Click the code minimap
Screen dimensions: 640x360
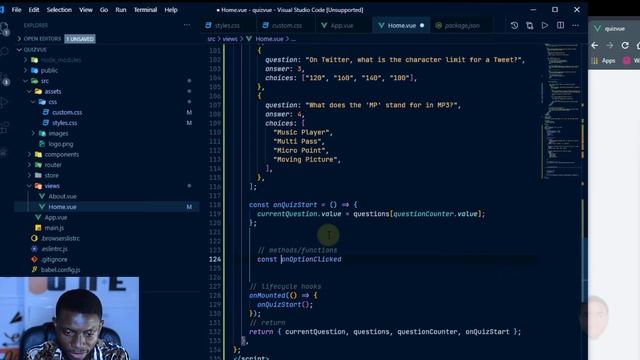pos(563,110)
